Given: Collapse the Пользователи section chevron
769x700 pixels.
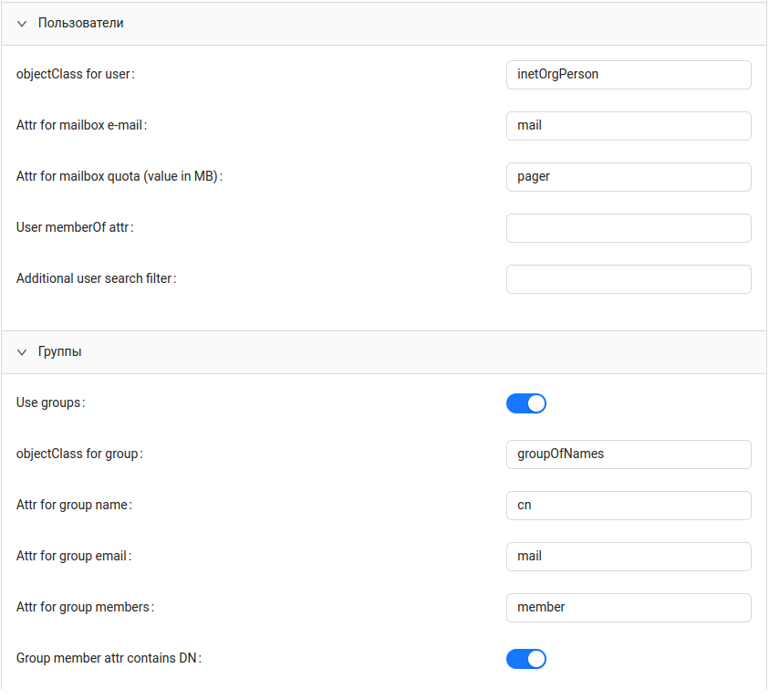Looking at the screenshot, I should coord(22,24).
